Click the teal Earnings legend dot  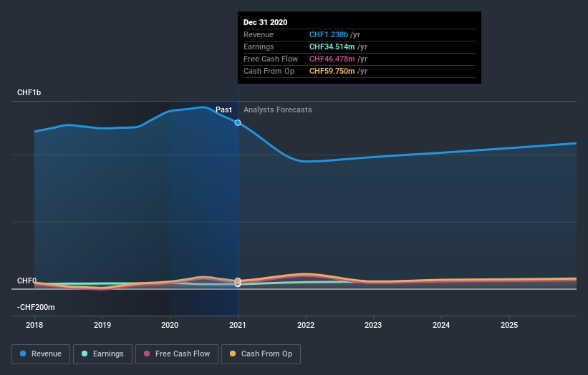click(85, 354)
